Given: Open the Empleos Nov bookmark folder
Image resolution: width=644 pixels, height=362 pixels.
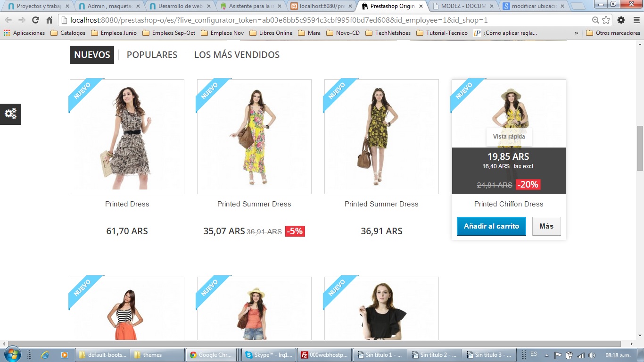Looking at the screenshot, I should point(223,33).
